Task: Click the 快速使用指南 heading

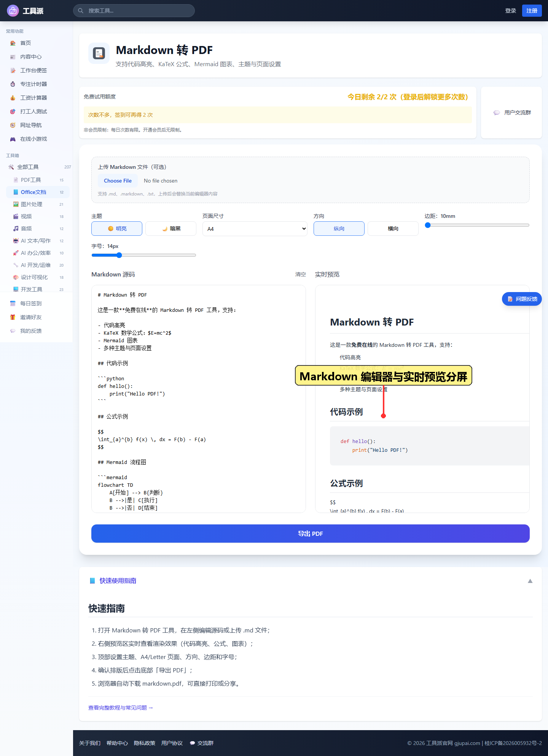Action: (x=118, y=581)
